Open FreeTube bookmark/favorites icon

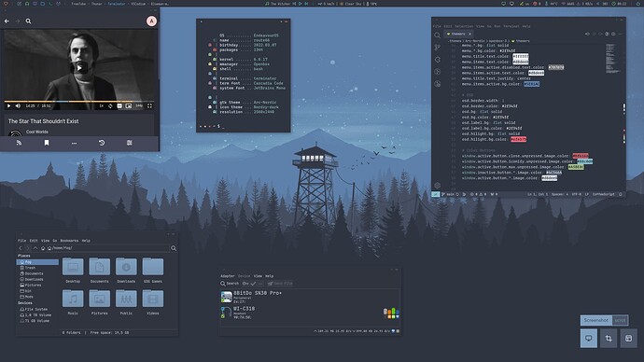tap(47, 143)
